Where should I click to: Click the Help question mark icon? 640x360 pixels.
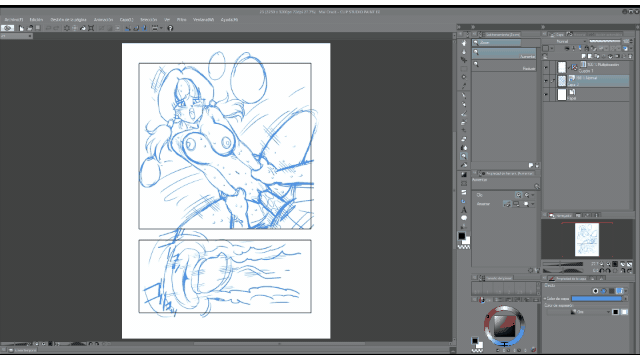pos(170,28)
